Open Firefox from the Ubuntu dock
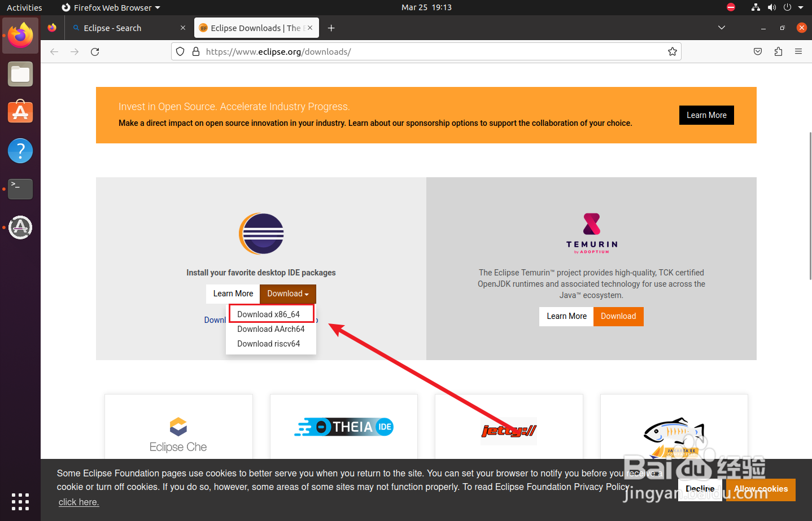The width and height of the screenshot is (812, 521). pos(20,36)
